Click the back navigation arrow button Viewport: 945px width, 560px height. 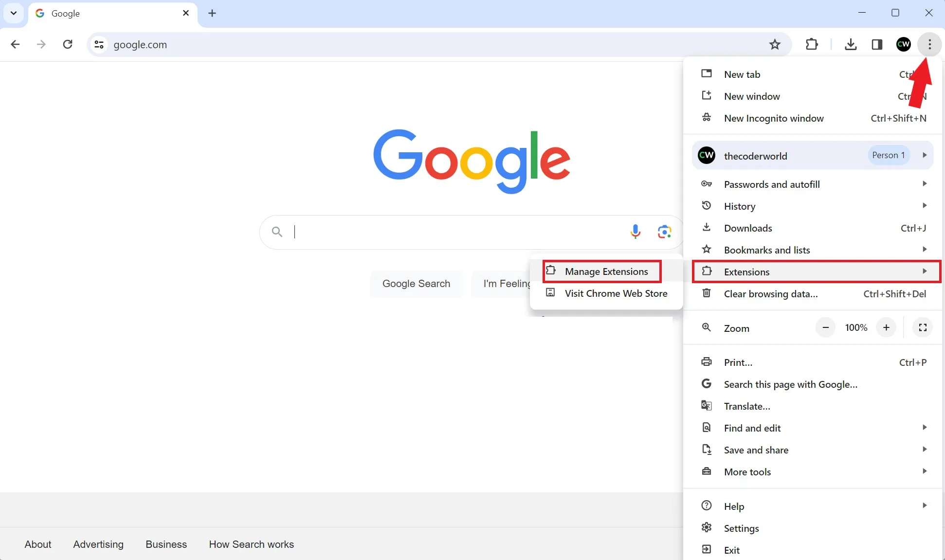(15, 44)
